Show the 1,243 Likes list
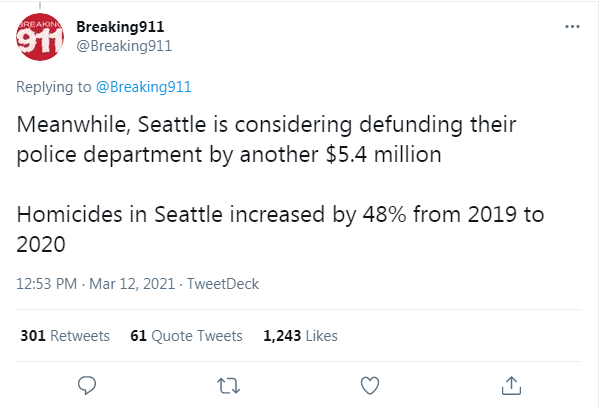The image size is (601, 408). pyautogui.click(x=300, y=336)
